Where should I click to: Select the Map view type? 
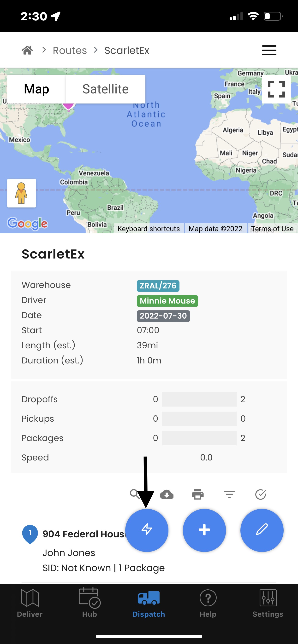coord(36,89)
